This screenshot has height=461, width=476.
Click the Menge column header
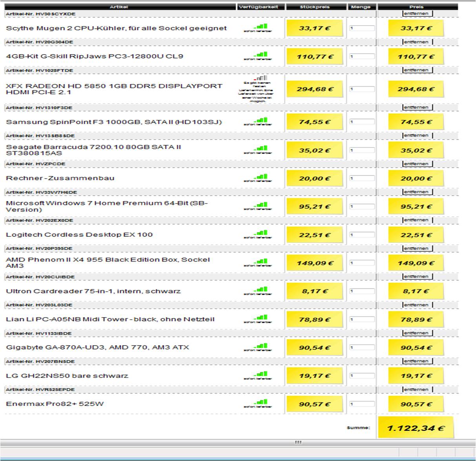coord(361,7)
